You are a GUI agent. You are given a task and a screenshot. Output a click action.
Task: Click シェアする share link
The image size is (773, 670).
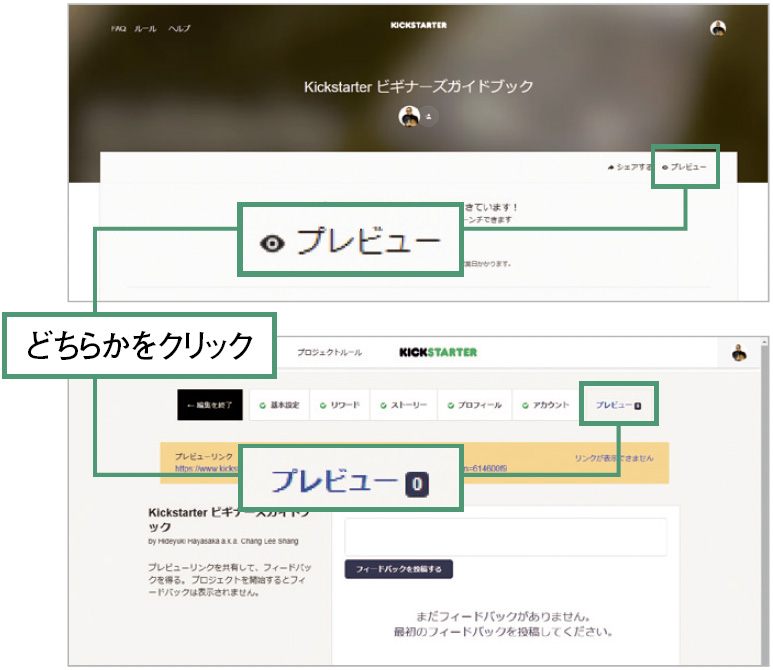(x=629, y=167)
